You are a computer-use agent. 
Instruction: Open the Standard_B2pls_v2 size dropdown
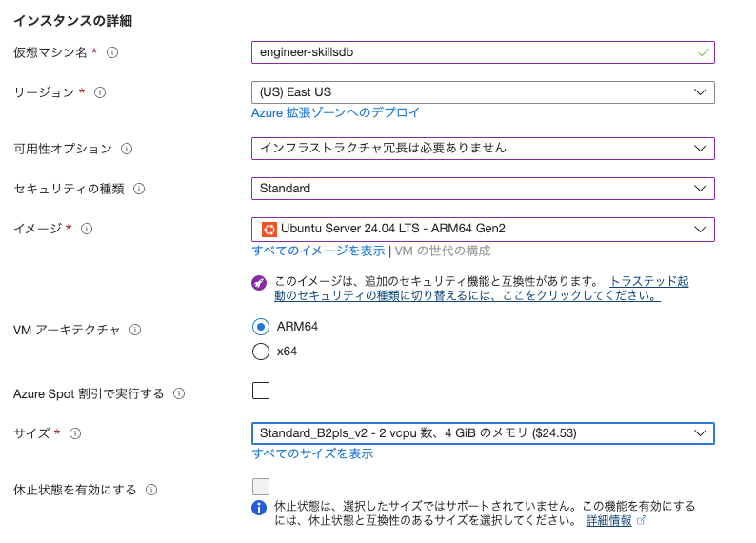(483, 433)
